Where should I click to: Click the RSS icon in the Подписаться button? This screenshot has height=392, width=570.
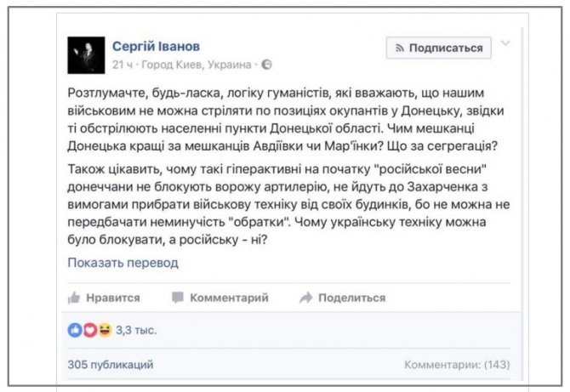tap(400, 48)
